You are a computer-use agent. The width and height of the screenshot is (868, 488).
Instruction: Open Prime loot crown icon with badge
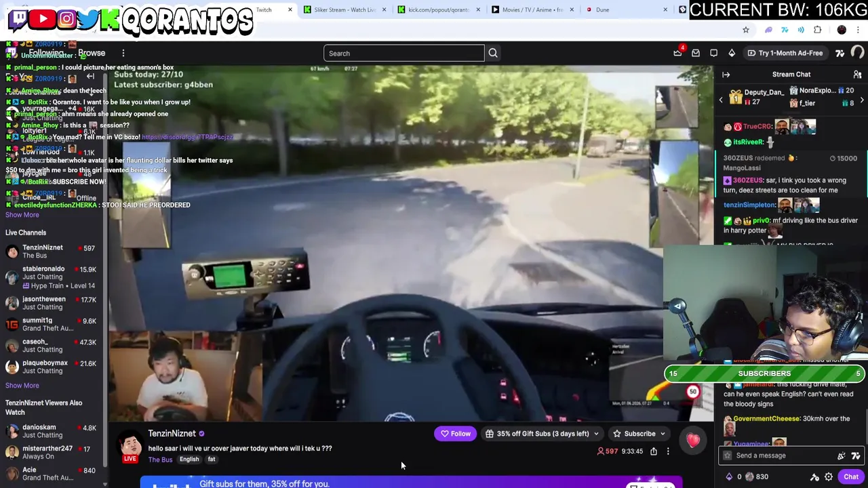click(x=677, y=53)
